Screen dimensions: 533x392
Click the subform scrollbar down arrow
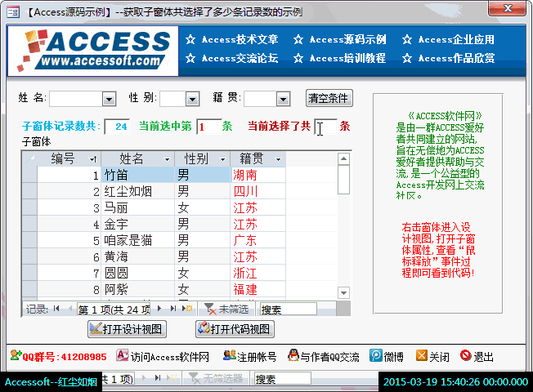(343, 292)
